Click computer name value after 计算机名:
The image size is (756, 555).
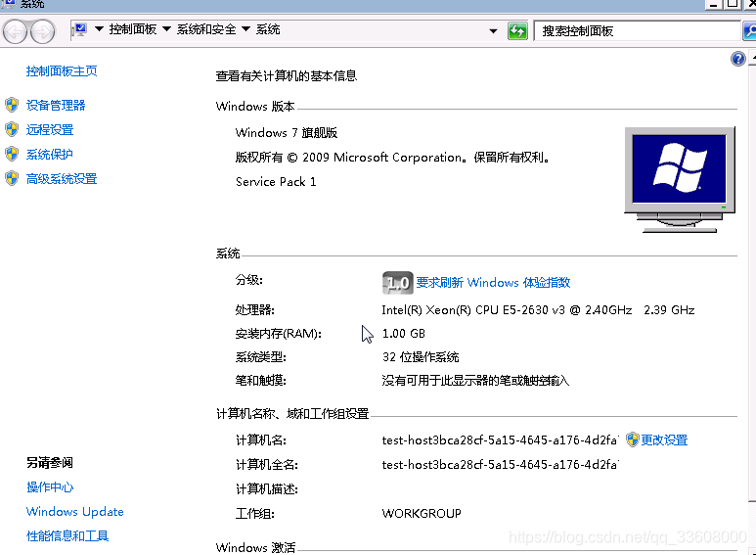pos(500,440)
